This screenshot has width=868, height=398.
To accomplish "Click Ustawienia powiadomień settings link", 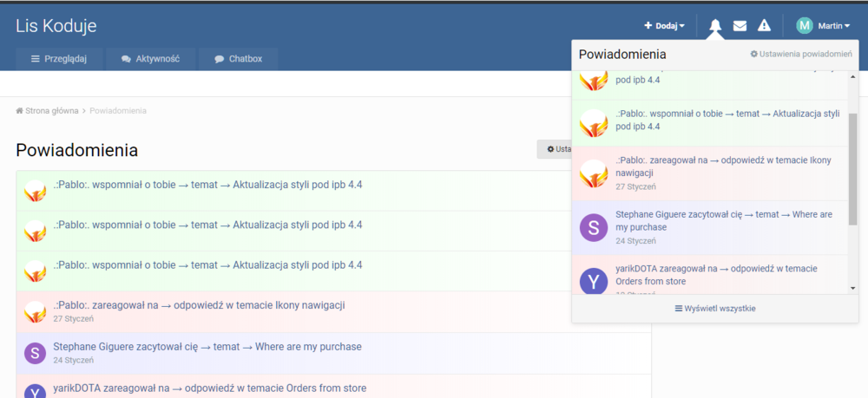I will [800, 55].
